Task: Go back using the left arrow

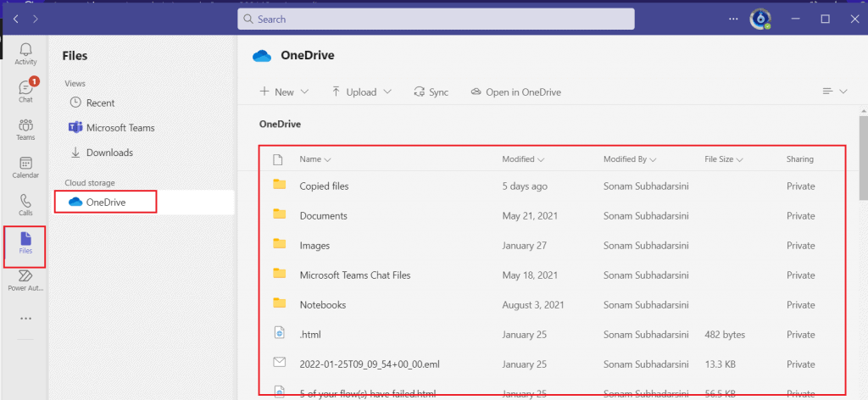Action: coord(16,19)
